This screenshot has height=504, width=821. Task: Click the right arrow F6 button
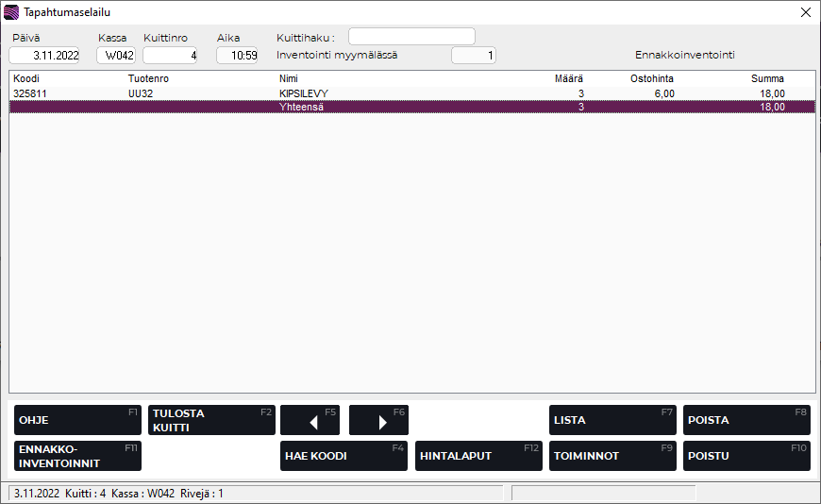378,420
